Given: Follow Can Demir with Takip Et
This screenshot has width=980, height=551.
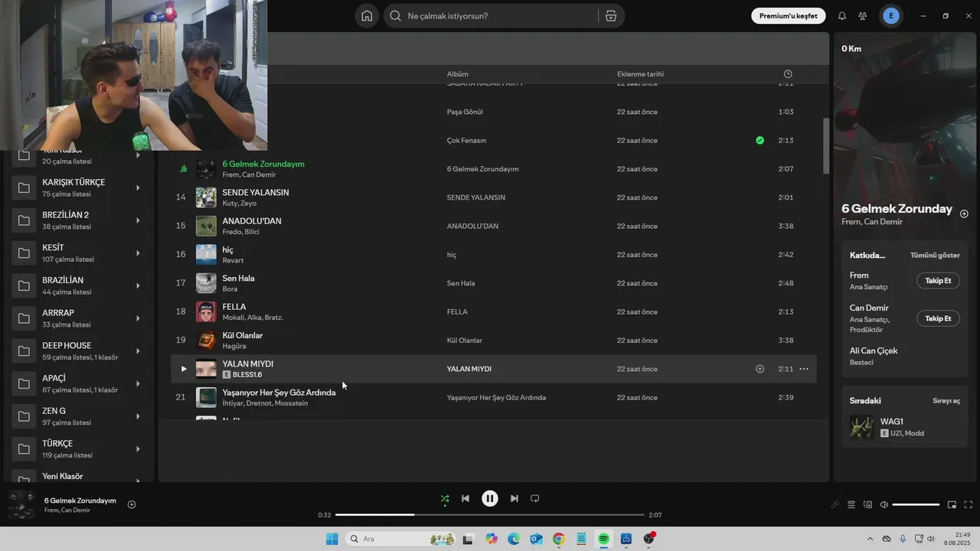Looking at the screenshot, I should click(938, 318).
